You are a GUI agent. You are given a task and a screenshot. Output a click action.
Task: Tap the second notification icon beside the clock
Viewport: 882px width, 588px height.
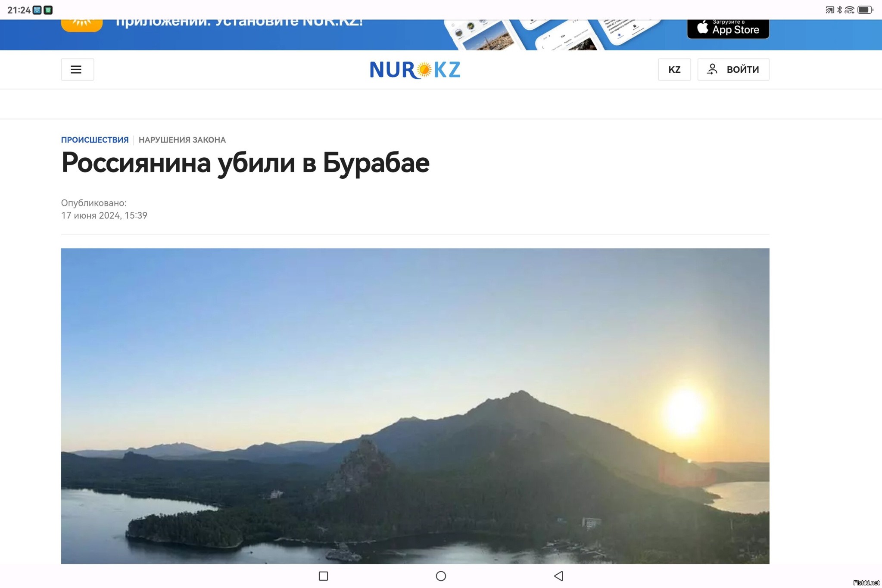(x=48, y=10)
